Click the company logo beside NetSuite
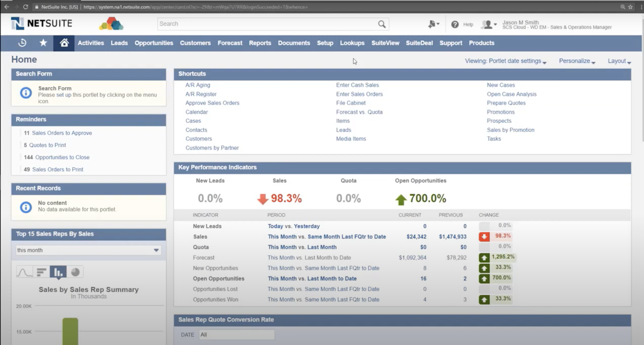The height and width of the screenshot is (345, 644). point(111,24)
